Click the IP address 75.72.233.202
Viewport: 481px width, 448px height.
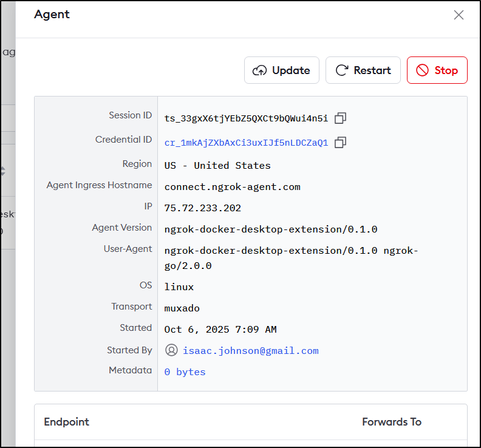(x=202, y=208)
